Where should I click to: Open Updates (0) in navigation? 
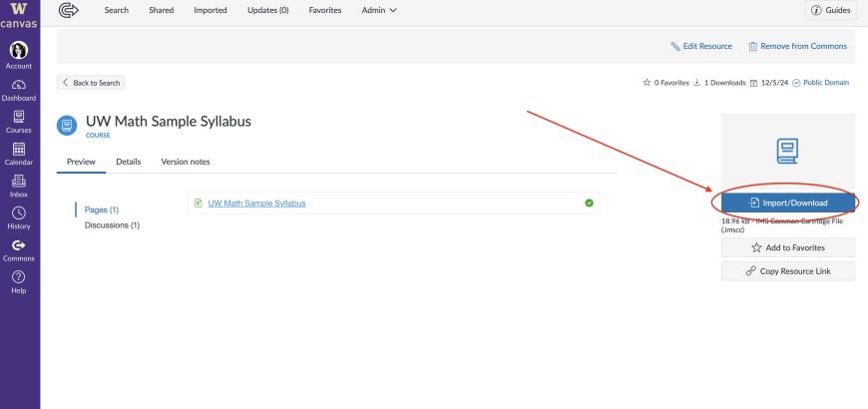pos(268,10)
